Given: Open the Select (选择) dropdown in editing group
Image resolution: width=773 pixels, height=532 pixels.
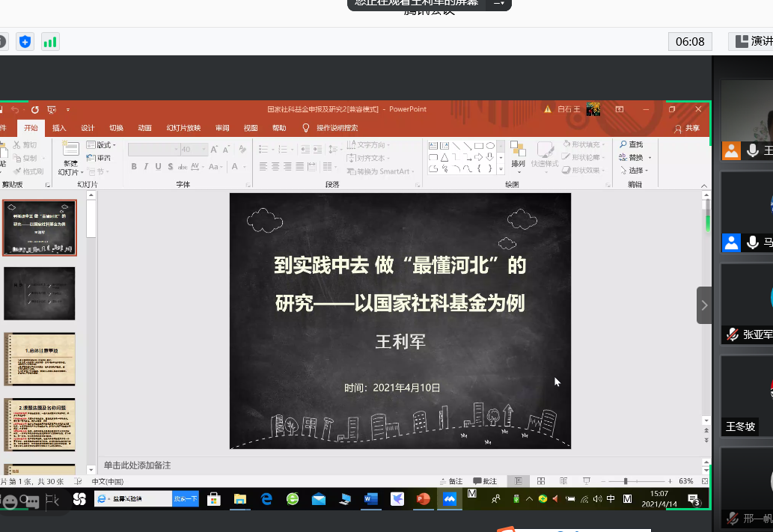Looking at the screenshot, I should tap(635, 171).
